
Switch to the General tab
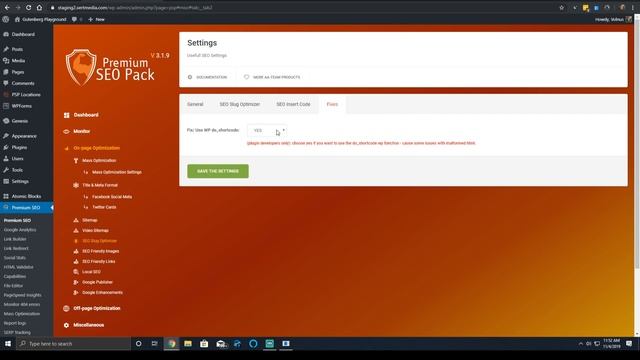195,104
